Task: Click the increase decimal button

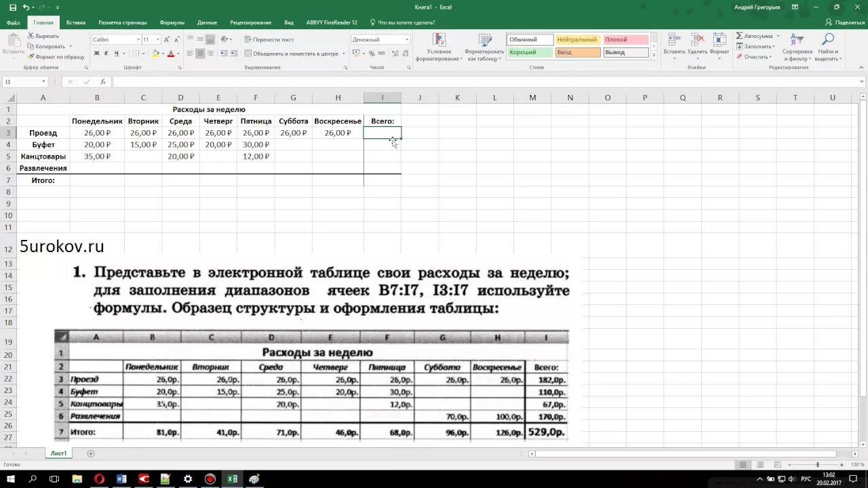Action: (x=394, y=54)
